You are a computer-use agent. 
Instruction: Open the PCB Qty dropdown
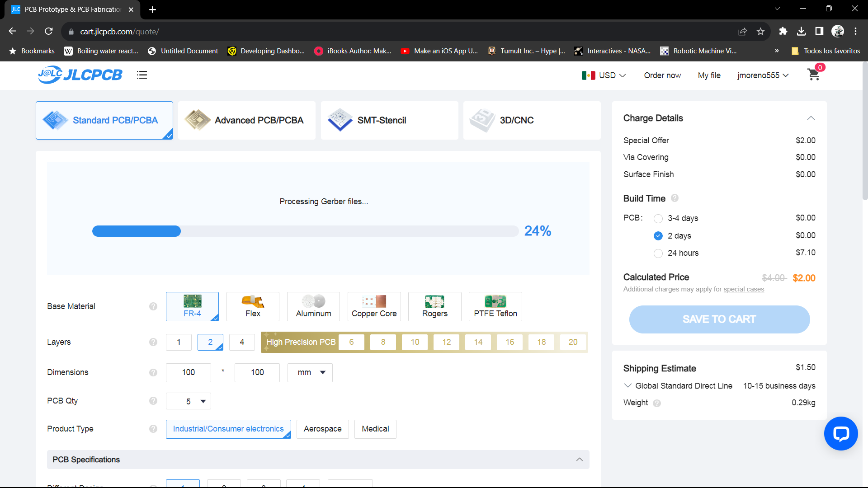[x=189, y=401]
